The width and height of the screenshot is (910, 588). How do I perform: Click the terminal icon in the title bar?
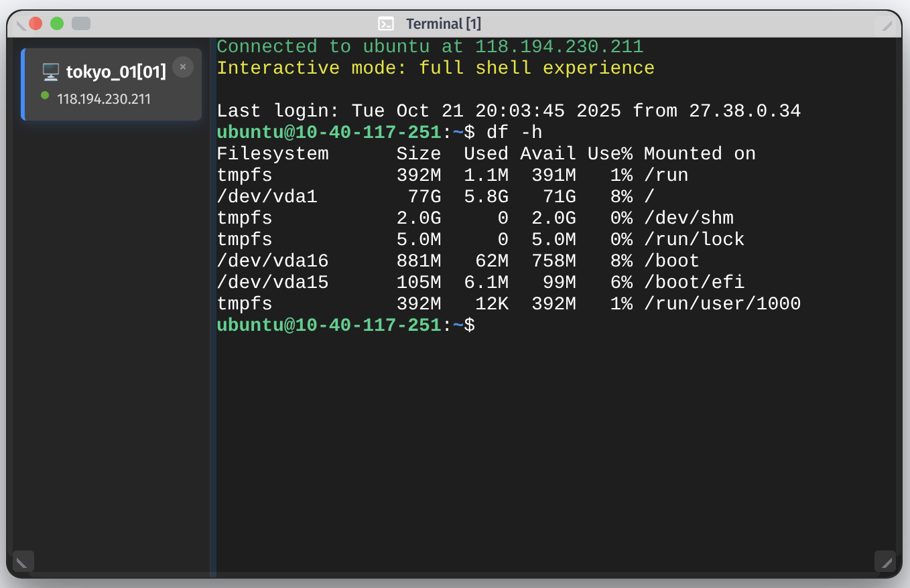click(385, 24)
